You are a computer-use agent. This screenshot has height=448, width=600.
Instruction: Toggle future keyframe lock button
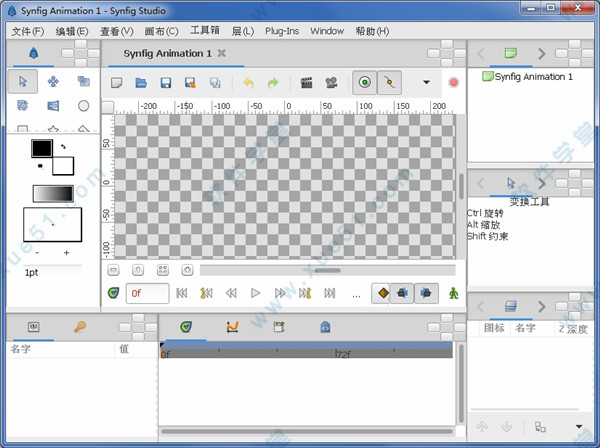point(426,293)
